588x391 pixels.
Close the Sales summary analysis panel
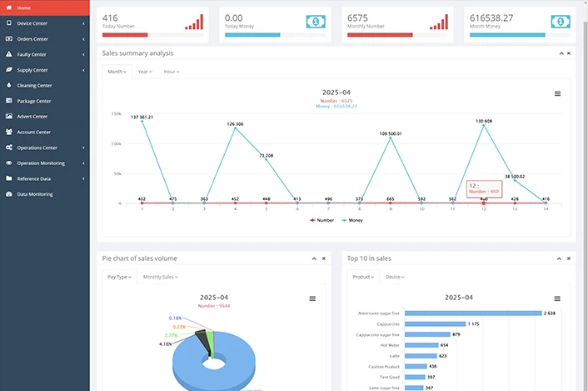[x=569, y=53]
